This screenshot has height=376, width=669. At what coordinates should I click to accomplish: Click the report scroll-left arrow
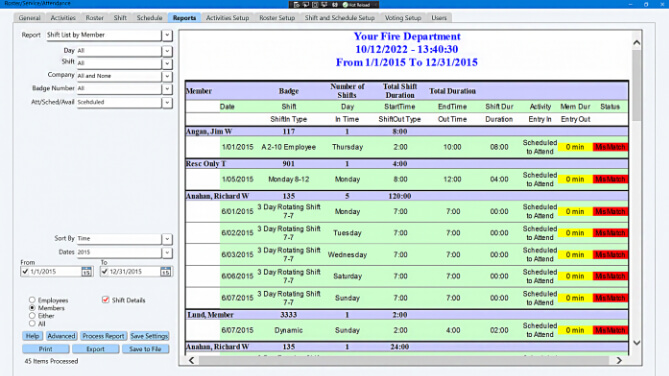point(192,361)
